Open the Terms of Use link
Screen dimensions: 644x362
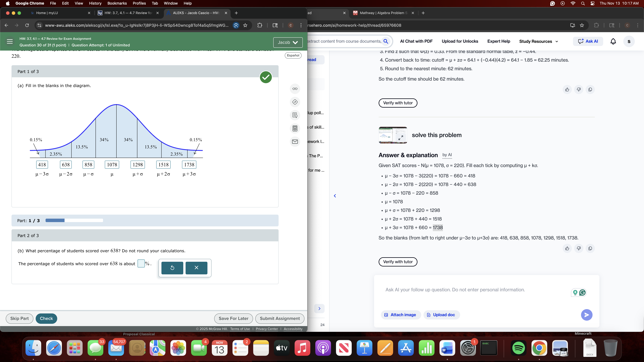click(x=240, y=329)
